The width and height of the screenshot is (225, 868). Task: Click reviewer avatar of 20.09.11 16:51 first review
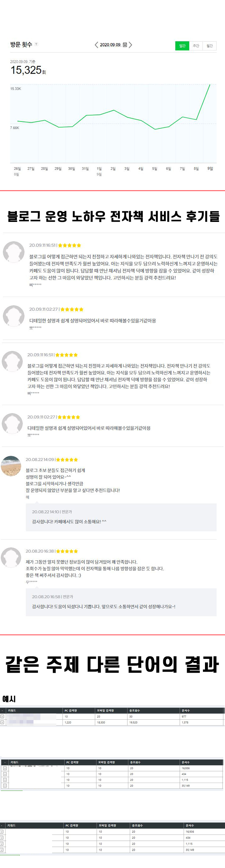[x=13, y=252]
